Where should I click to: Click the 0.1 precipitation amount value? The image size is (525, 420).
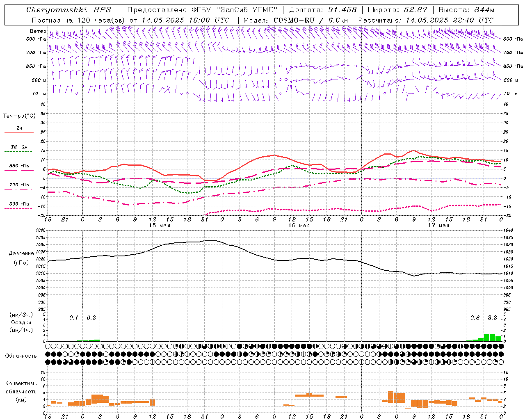[x=73, y=318]
